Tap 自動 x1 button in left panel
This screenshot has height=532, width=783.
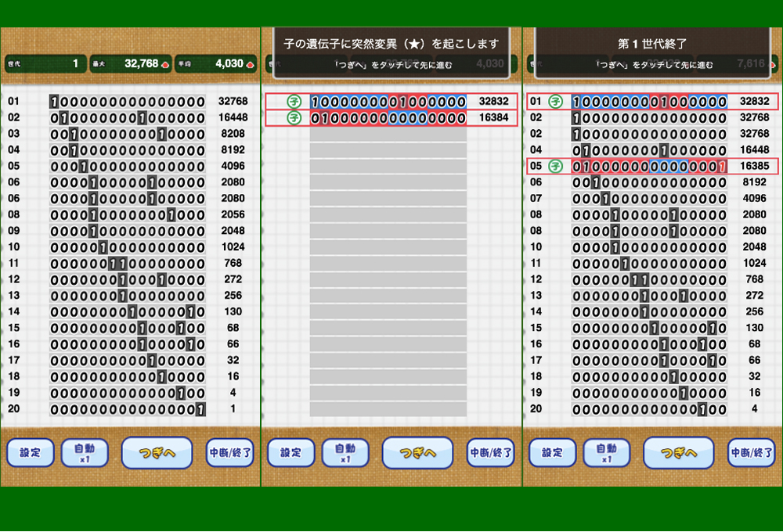85,453
